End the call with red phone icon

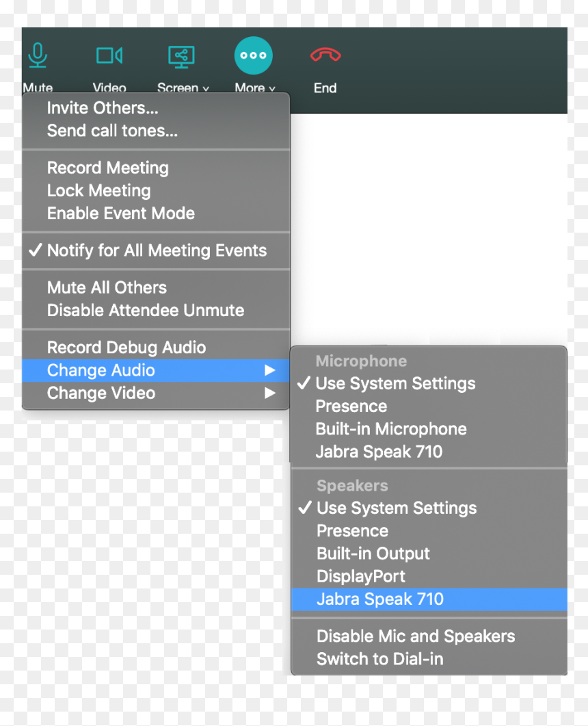pos(325,55)
